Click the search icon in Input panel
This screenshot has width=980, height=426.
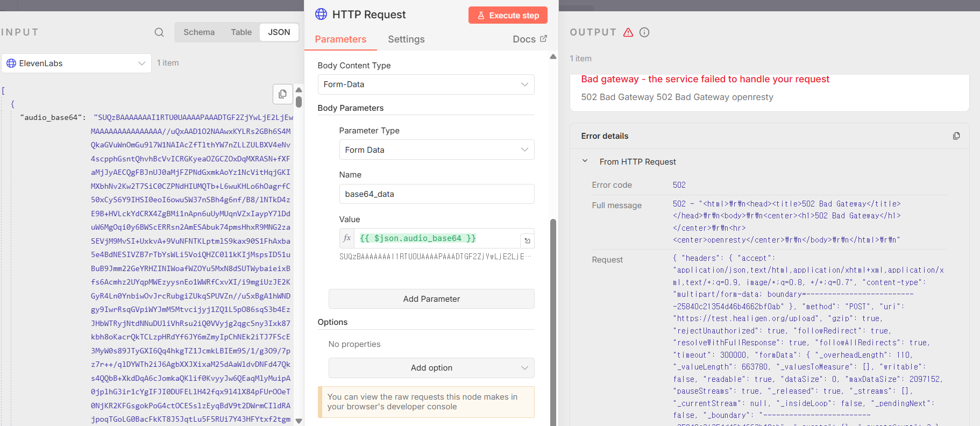[x=159, y=32]
